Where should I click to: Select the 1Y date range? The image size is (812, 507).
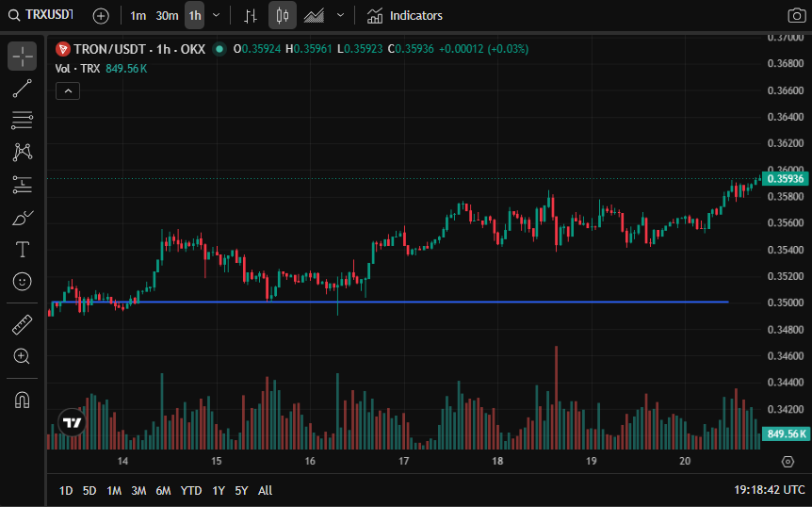[219, 490]
